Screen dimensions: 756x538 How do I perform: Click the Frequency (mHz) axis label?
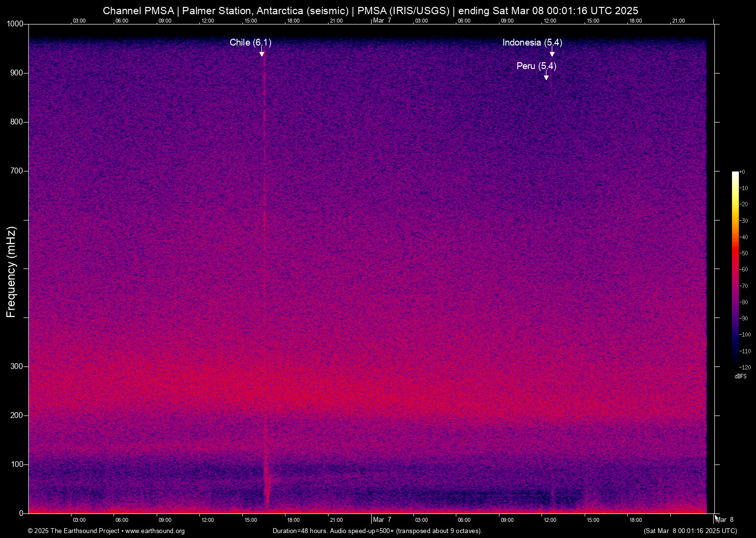point(11,272)
